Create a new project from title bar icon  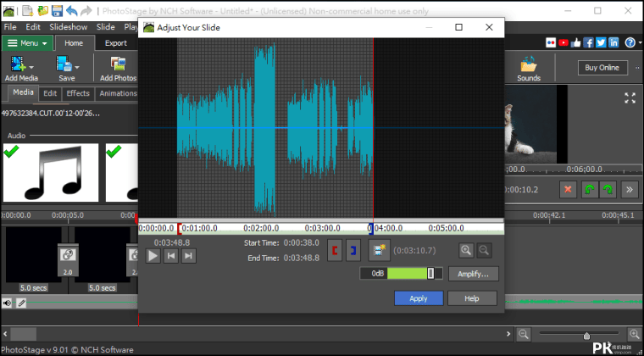pyautogui.click(x=27, y=11)
